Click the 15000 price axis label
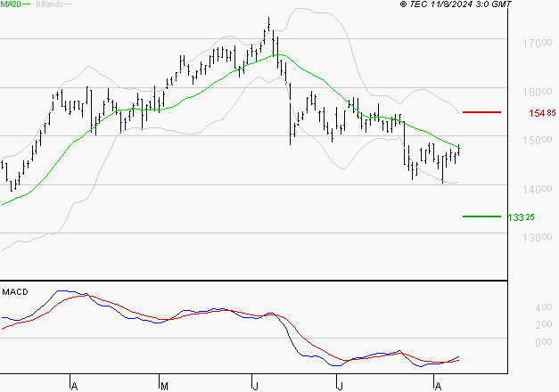Image resolution: width=559 pixels, height=392 pixels. (x=538, y=140)
